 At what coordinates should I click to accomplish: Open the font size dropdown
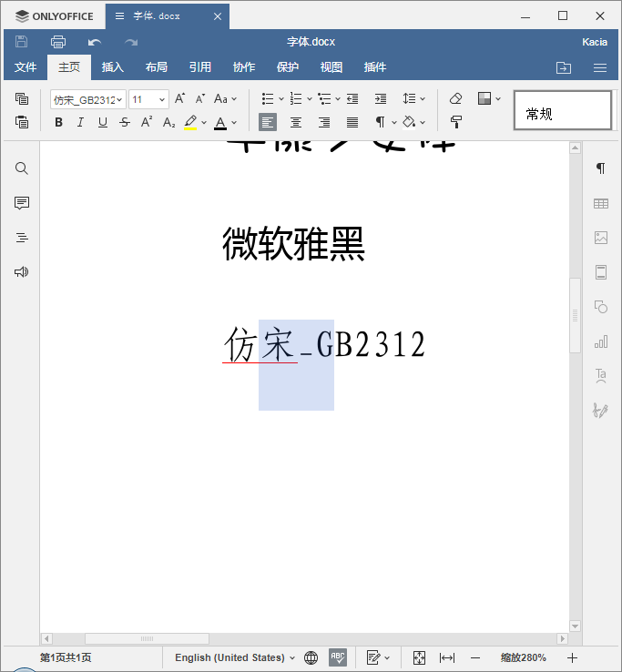[161, 100]
